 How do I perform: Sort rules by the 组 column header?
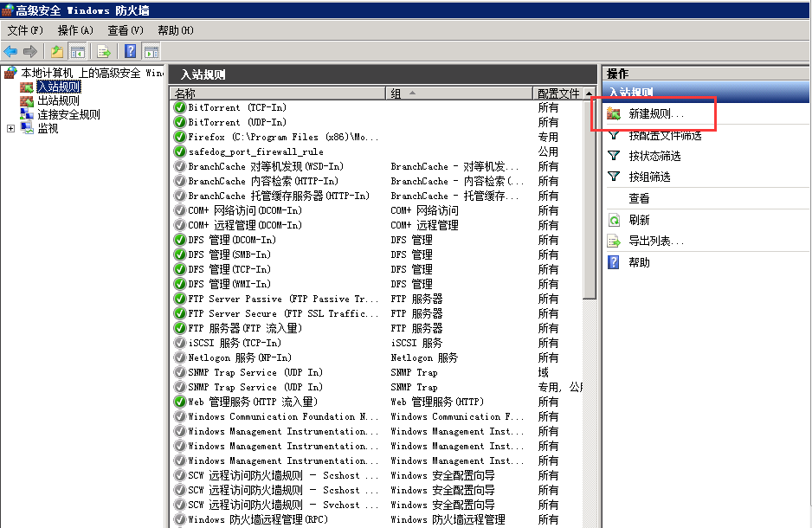(459, 93)
